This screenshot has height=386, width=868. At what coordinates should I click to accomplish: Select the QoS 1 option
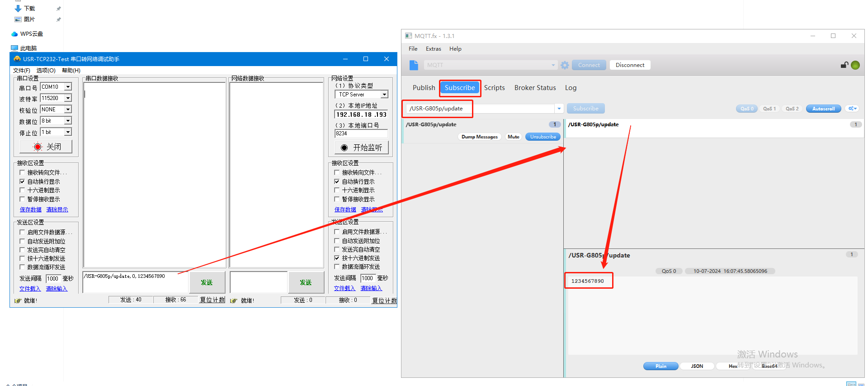click(769, 109)
